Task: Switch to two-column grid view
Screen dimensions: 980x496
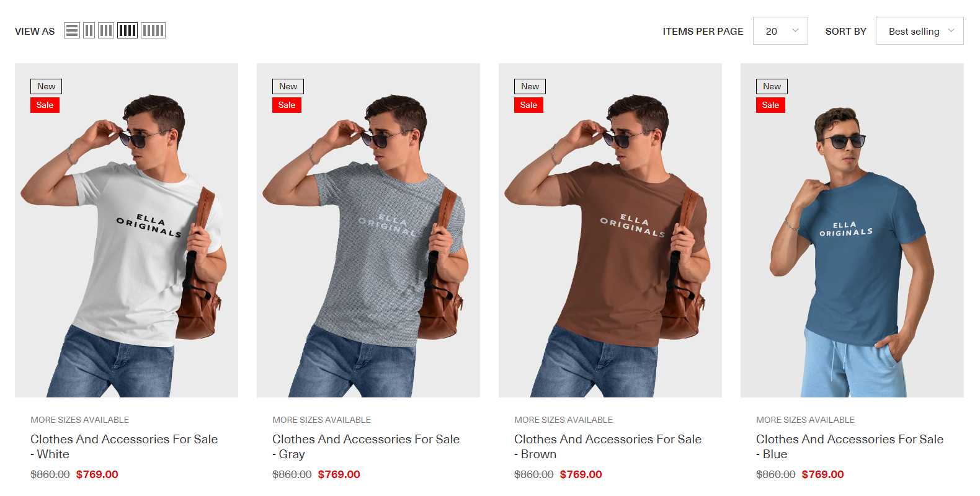Action: click(x=89, y=30)
